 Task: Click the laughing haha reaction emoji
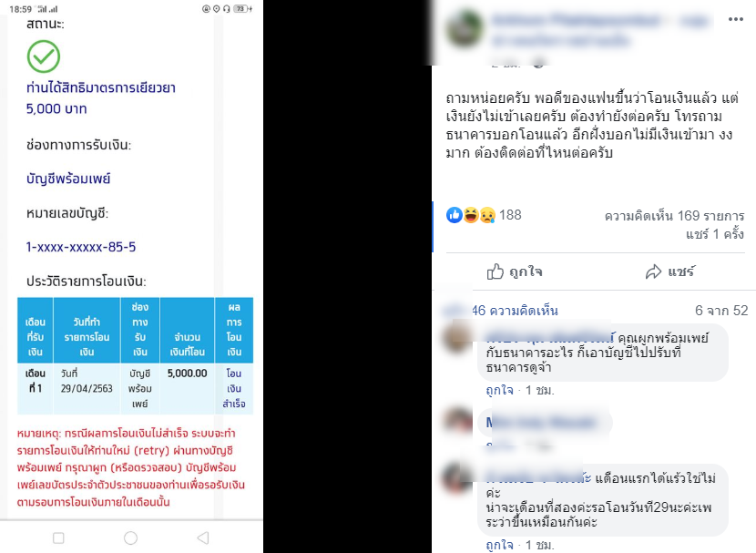click(x=471, y=215)
